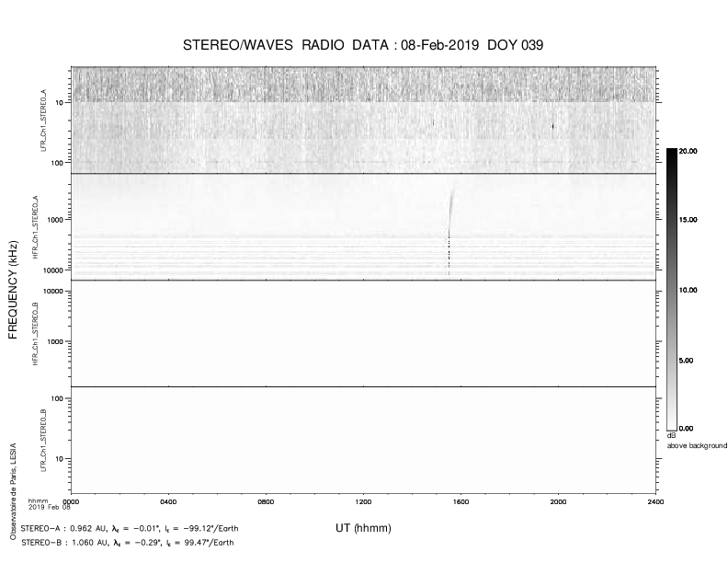Viewport: 728px width, 563px height.
Task: Click the '10' tick of the LFR STEREO_A panel
Action: (60, 103)
